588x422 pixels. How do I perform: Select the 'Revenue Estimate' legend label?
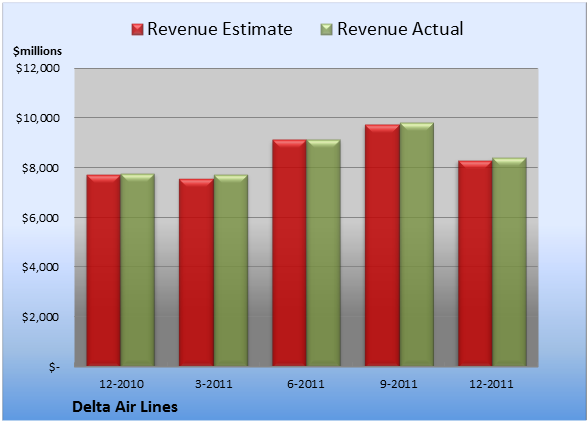click(220, 29)
